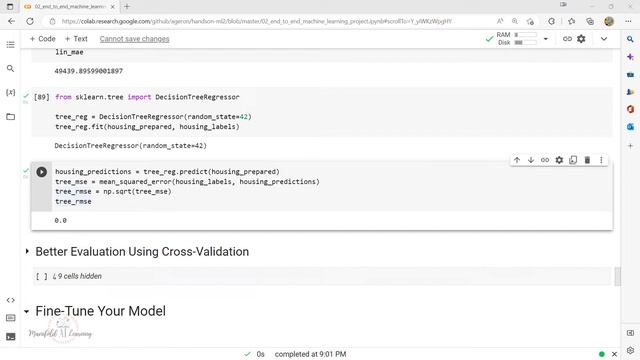This screenshot has height=360, width=640.
Task: Open the files folder icon in sidebar
Action: pyautogui.click(x=11, y=117)
